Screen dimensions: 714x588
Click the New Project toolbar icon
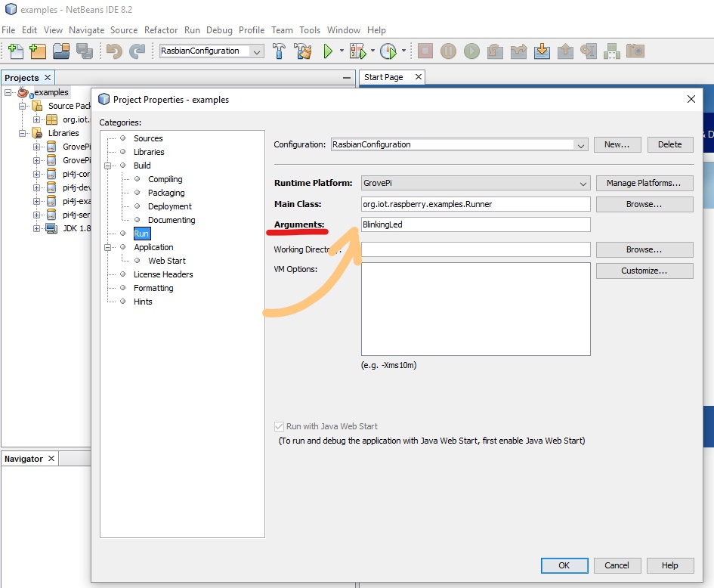pyautogui.click(x=38, y=51)
